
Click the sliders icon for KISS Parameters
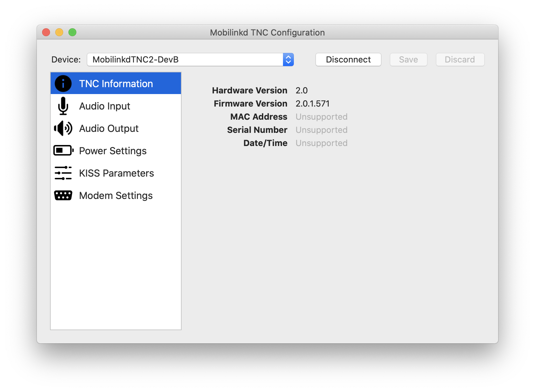(63, 173)
